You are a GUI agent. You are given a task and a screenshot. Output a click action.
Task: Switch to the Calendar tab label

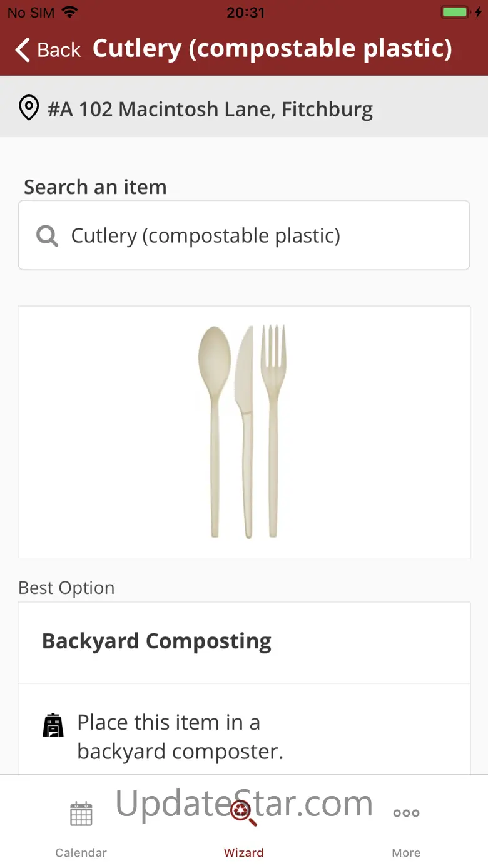pos(81,852)
